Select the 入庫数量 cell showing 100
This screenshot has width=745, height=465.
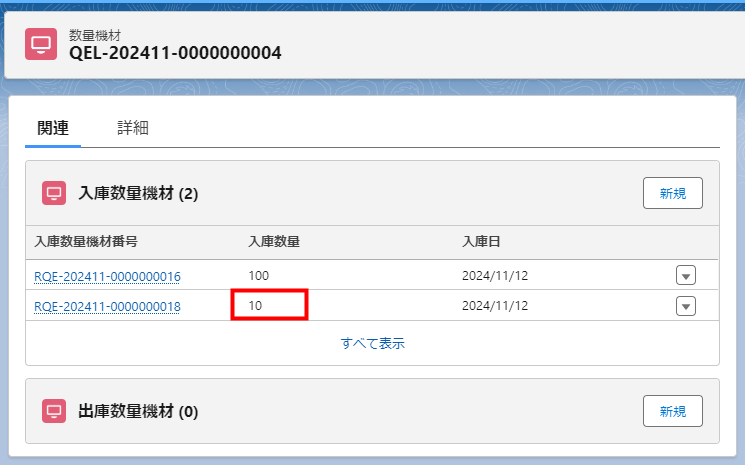pos(259,275)
